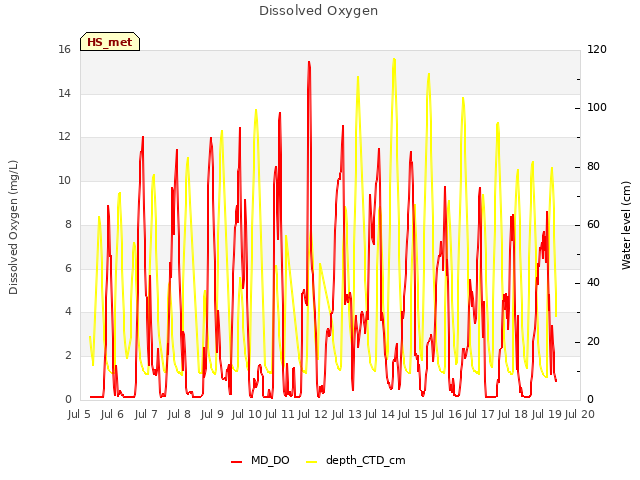
Task: Click the Jul 17 x-axis label
Action: tap(480, 414)
